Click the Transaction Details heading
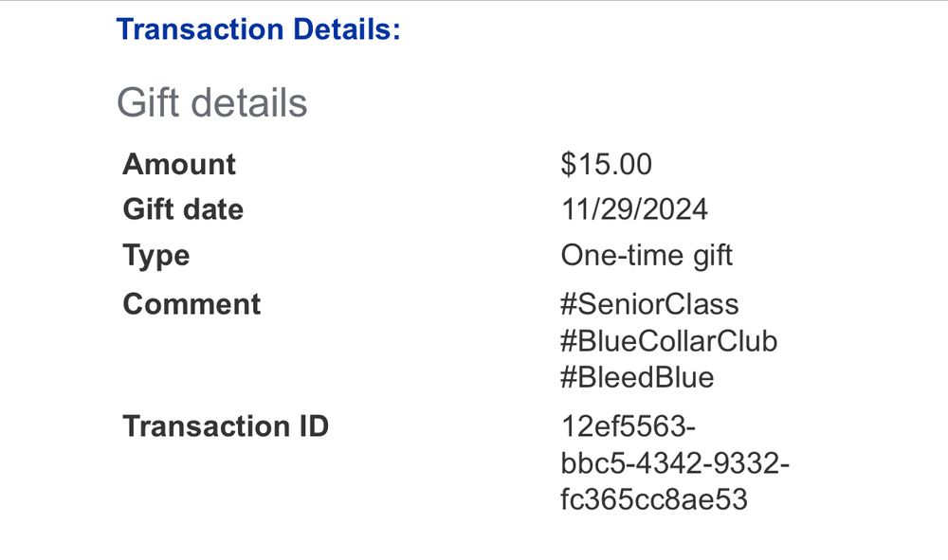Screen dimensions: 948x560 (258, 29)
